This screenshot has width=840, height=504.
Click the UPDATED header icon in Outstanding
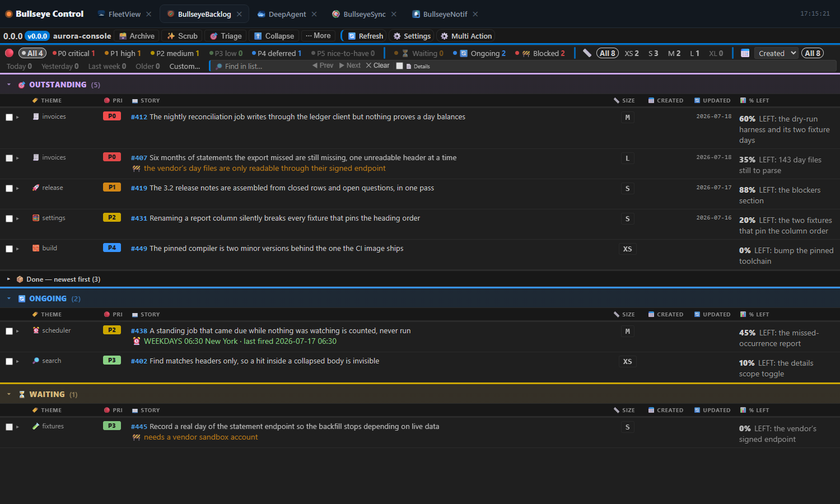click(697, 101)
